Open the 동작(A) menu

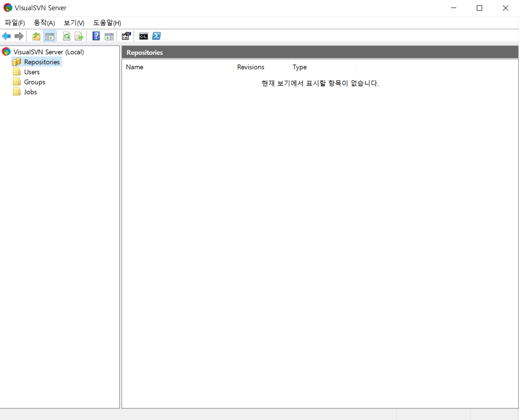pyautogui.click(x=44, y=23)
